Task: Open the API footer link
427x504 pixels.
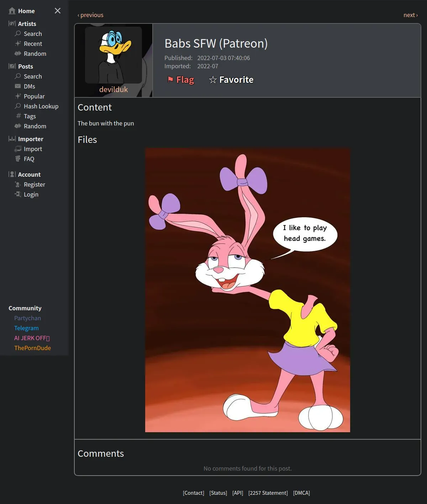Action: pos(238,493)
